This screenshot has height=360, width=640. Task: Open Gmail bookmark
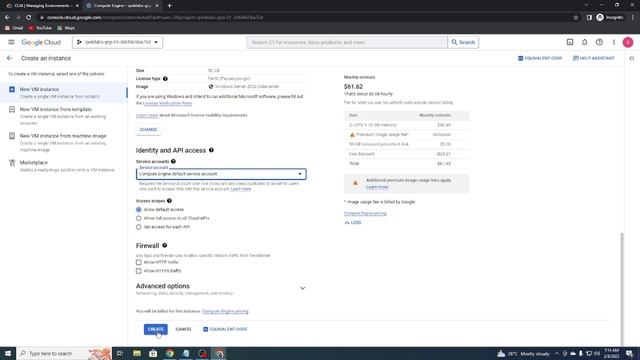tap(14, 28)
